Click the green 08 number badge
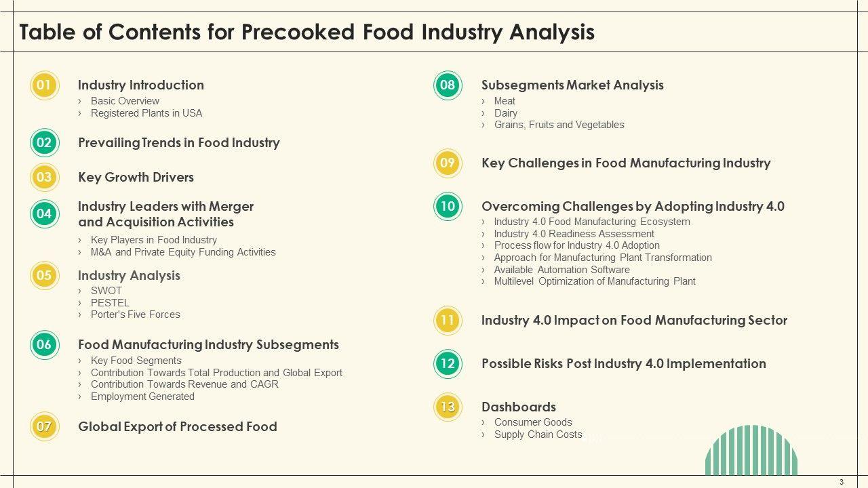Screen dimensions: 868x488 [448, 85]
